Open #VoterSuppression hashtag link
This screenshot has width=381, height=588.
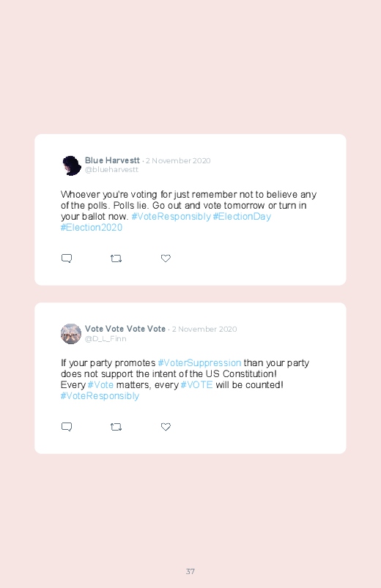199,363
